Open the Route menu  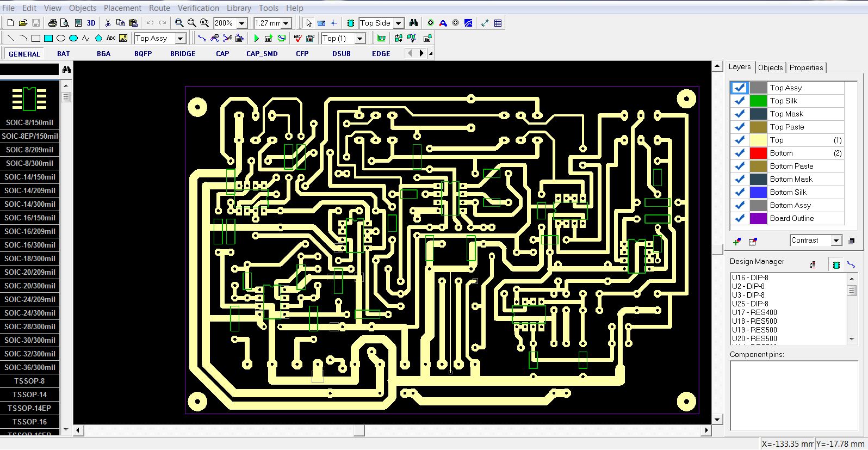tap(159, 8)
